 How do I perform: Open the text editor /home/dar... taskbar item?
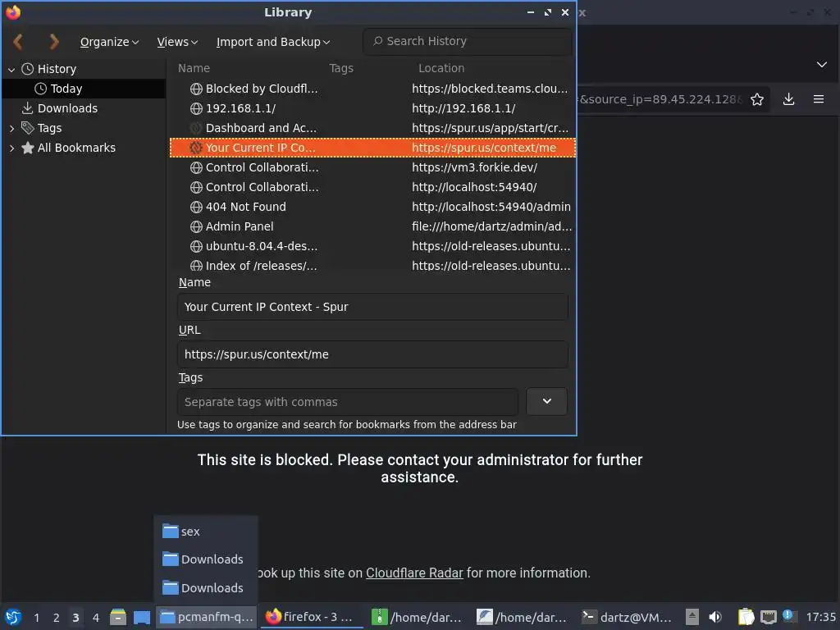point(523,617)
